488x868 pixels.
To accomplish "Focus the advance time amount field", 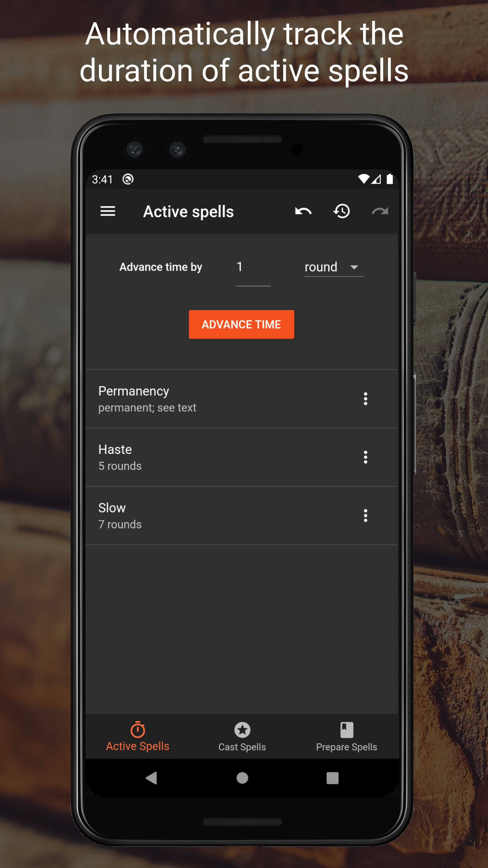I will [x=253, y=271].
